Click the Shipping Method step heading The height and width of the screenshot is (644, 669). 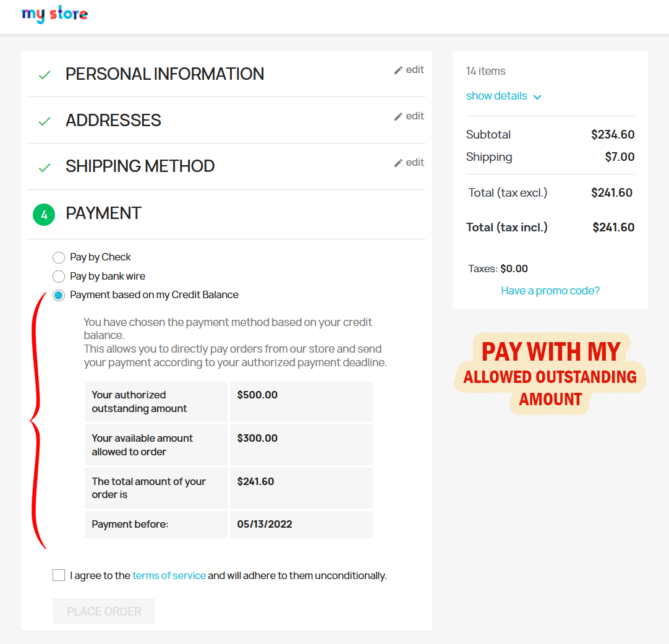coord(140,166)
